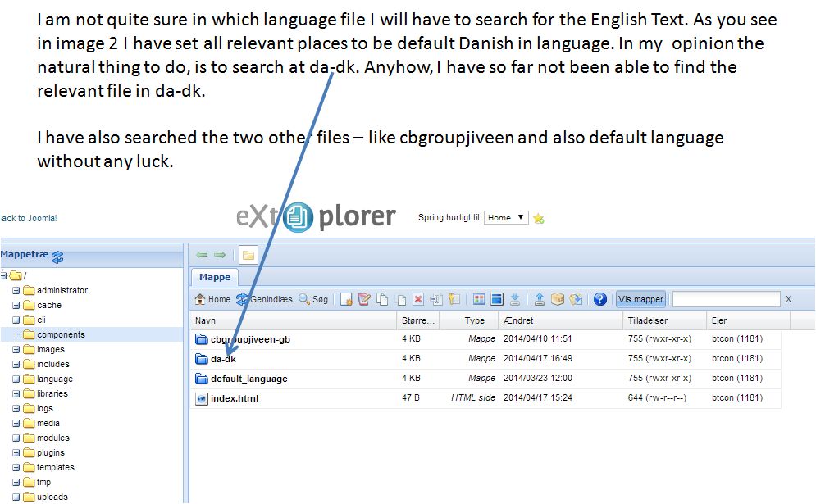Sort by the Tilladelser column header
Screen dimensions: 816x504
pos(664,320)
